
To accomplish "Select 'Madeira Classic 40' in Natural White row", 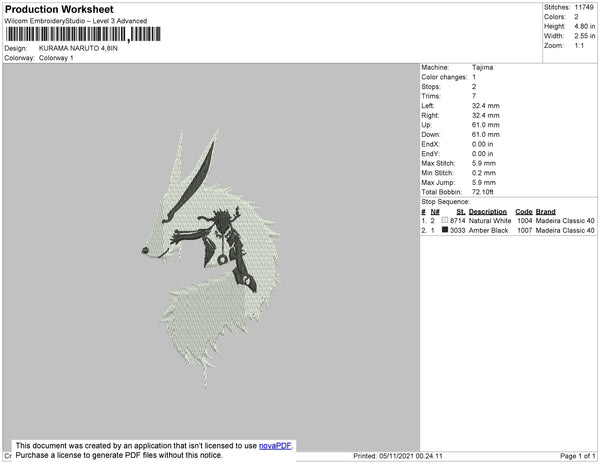I will 565,221.
